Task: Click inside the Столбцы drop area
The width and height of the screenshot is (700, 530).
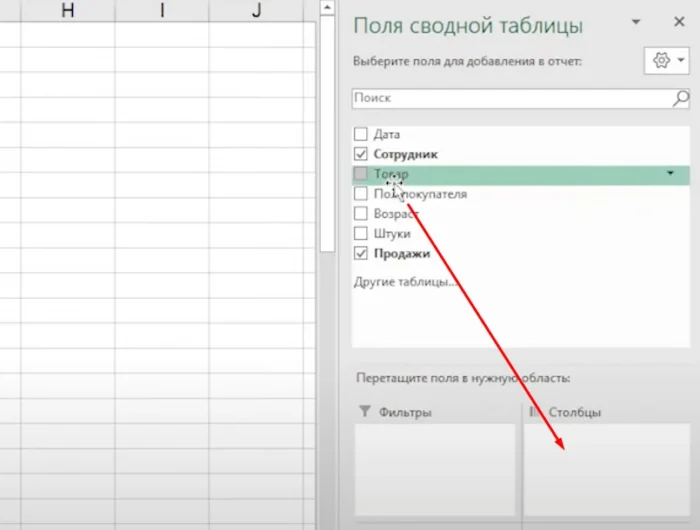Action: pyautogui.click(x=606, y=470)
